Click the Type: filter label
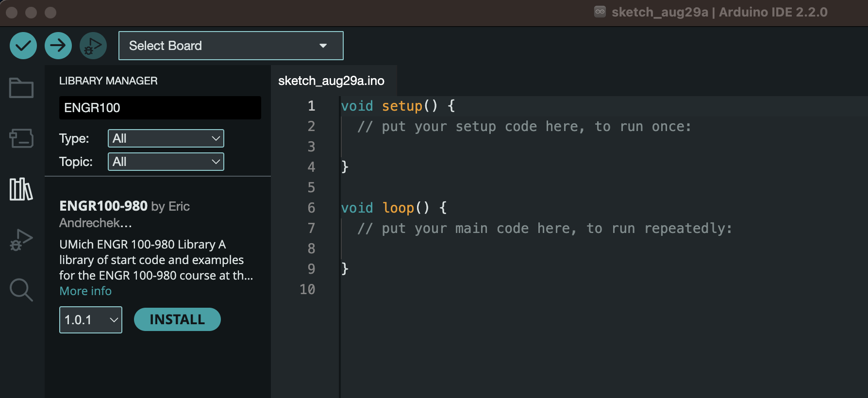Image resolution: width=868 pixels, height=398 pixels. (x=74, y=138)
